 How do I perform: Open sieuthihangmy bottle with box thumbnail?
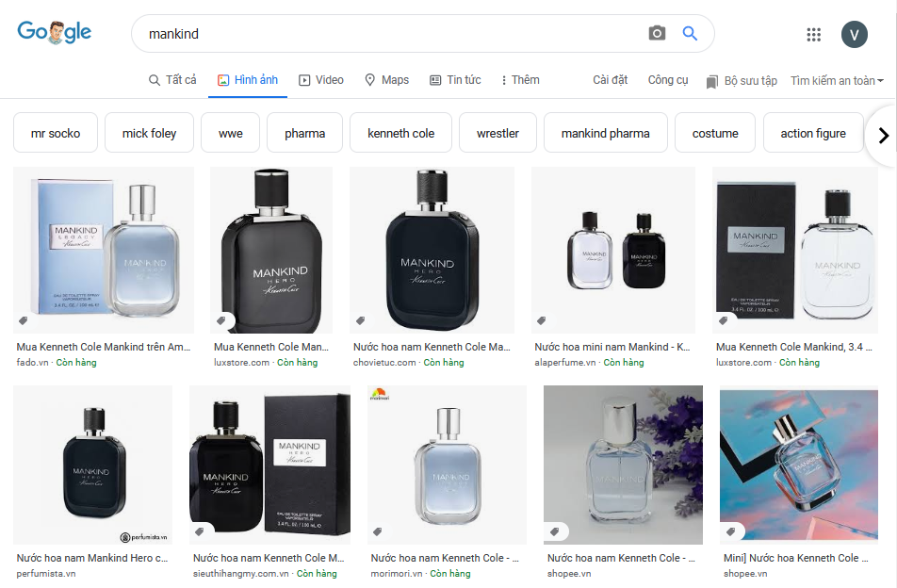click(x=270, y=465)
